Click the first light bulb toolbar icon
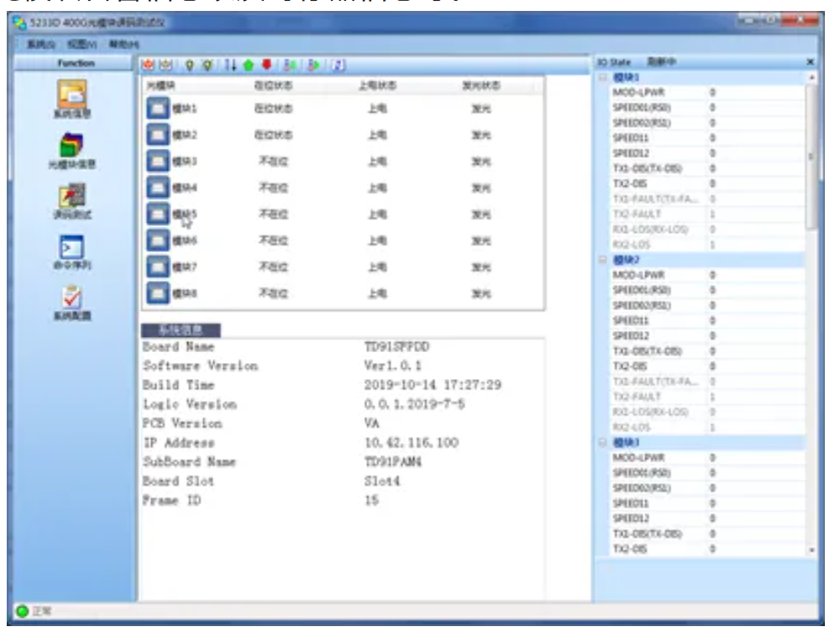Viewport: 840px width, 632px height. 190,64
